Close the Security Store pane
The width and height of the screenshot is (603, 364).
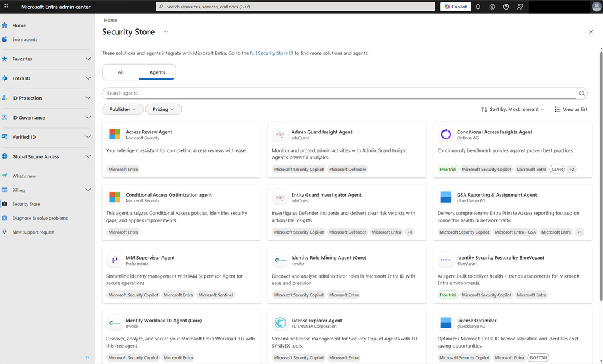click(591, 32)
